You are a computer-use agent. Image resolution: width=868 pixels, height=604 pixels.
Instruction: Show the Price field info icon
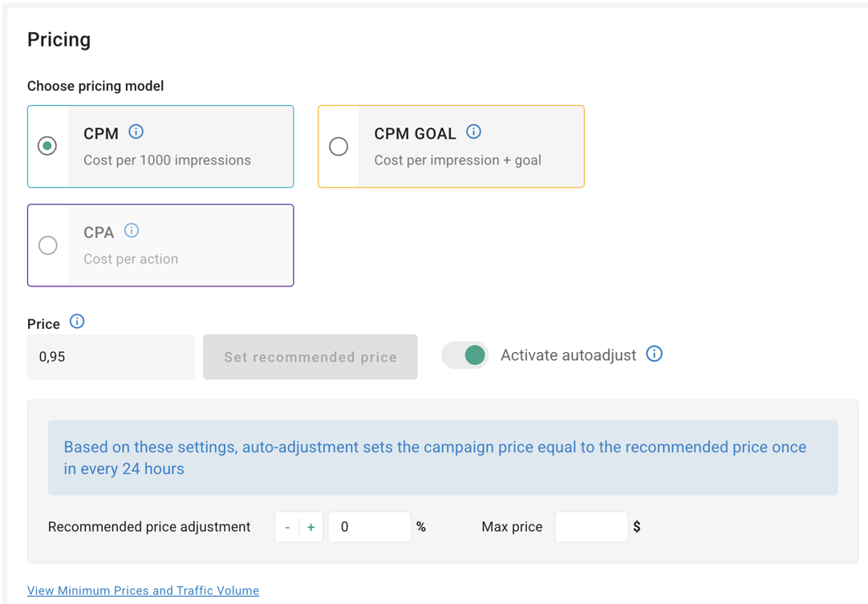tap(77, 322)
